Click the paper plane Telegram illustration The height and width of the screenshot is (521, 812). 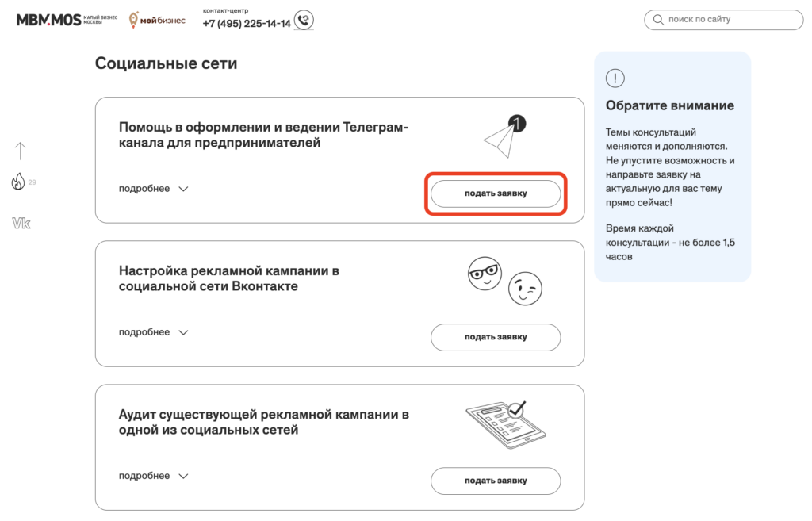pos(505,136)
